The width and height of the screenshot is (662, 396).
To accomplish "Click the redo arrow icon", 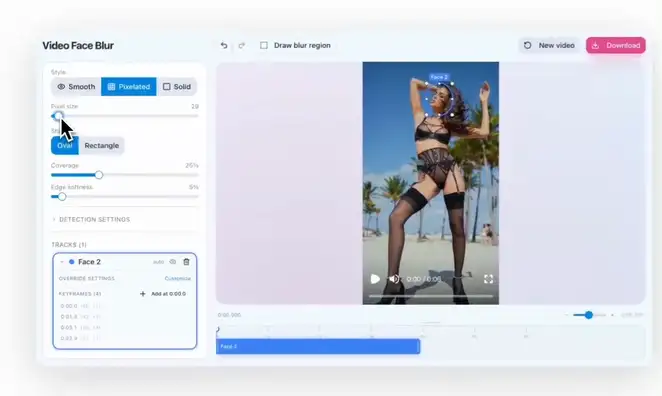I will [x=241, y=45].
